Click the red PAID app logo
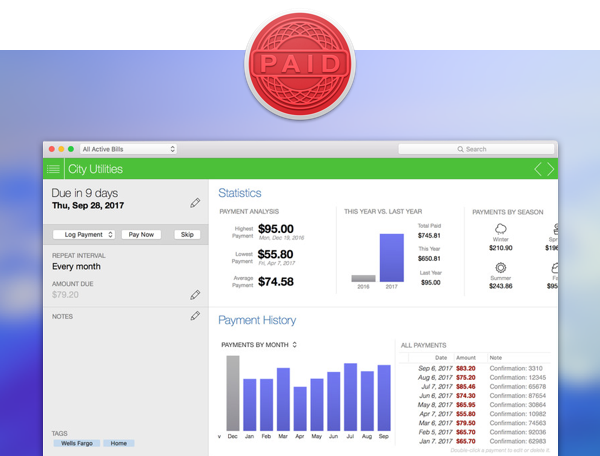This screenshot has width=600, height=456. coord(300,64)
